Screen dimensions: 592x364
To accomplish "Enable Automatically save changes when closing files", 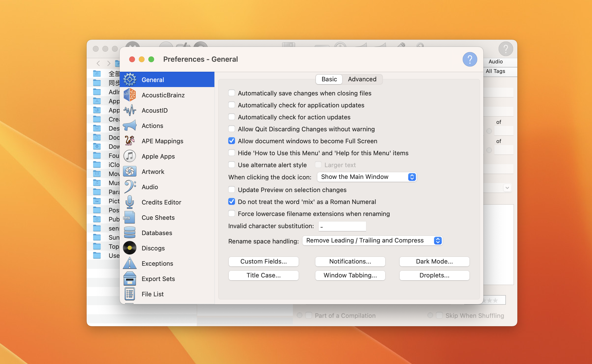I will tap(232, 94).
